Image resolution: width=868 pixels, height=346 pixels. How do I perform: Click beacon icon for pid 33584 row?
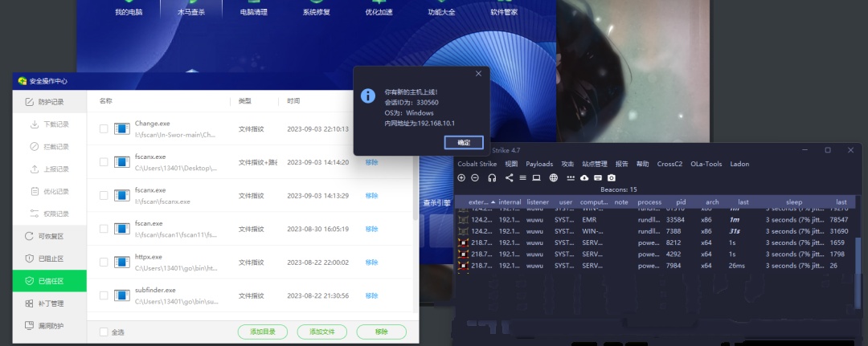[462, 219]
